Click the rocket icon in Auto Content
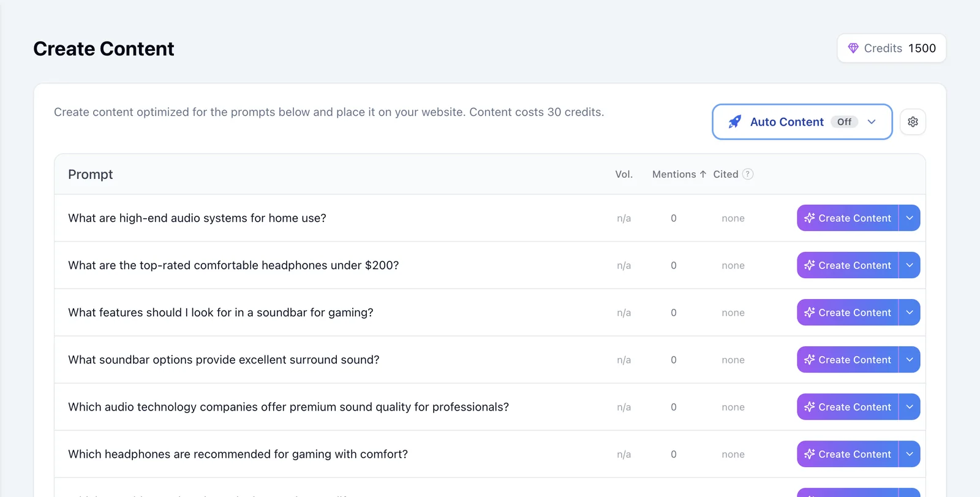 click(735, 122)
